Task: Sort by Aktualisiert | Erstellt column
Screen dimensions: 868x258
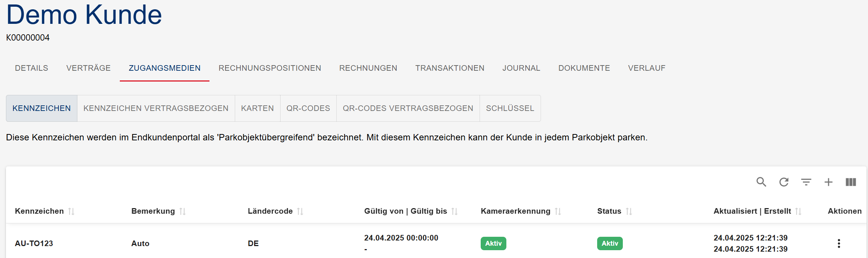Action: [798, 211]
